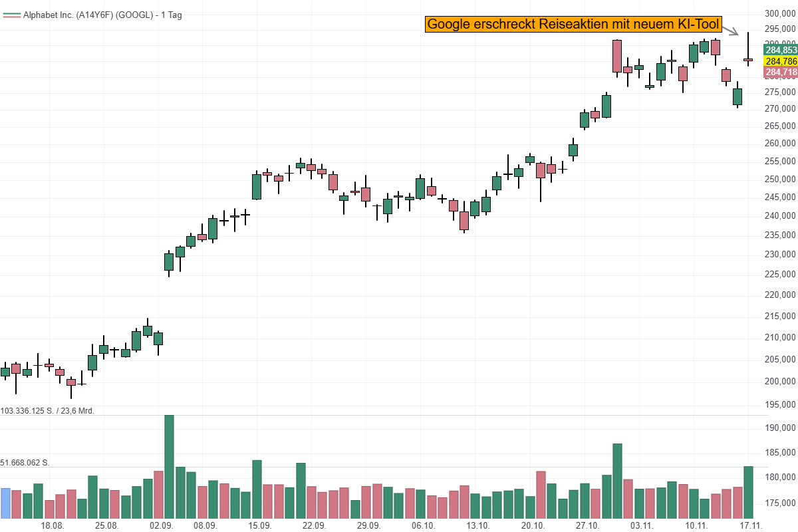Viewport: 798px width, 532px height.
Task: Select the last candlestick on 17.11.
Action: (748, 59)
